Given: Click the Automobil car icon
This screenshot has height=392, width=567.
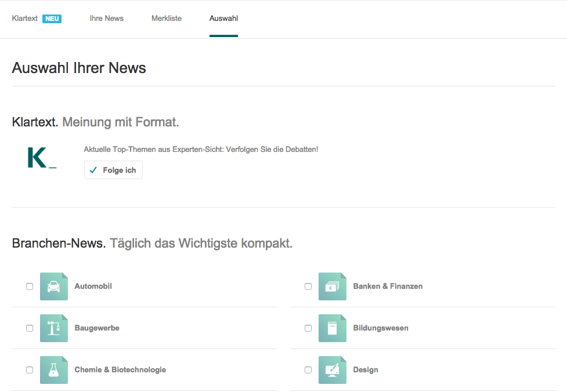Looking at the screenshot, I should [x=54, y=286].
